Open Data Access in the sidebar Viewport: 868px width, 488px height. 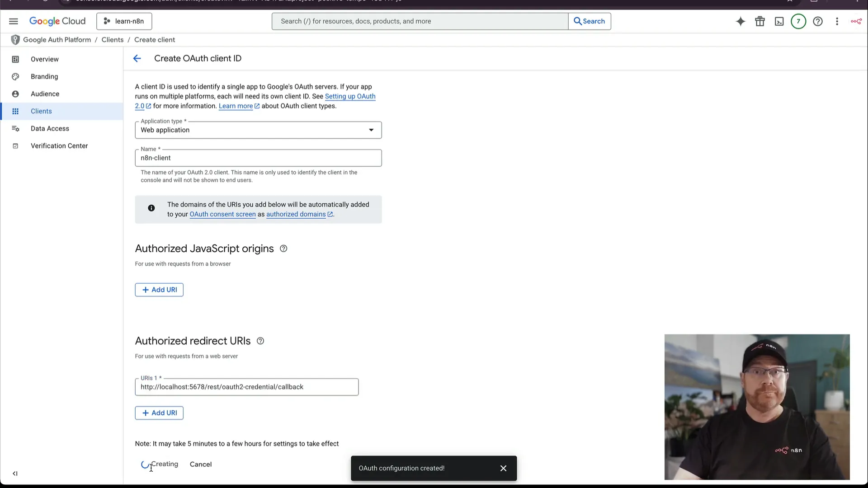[x=62, y=129]
